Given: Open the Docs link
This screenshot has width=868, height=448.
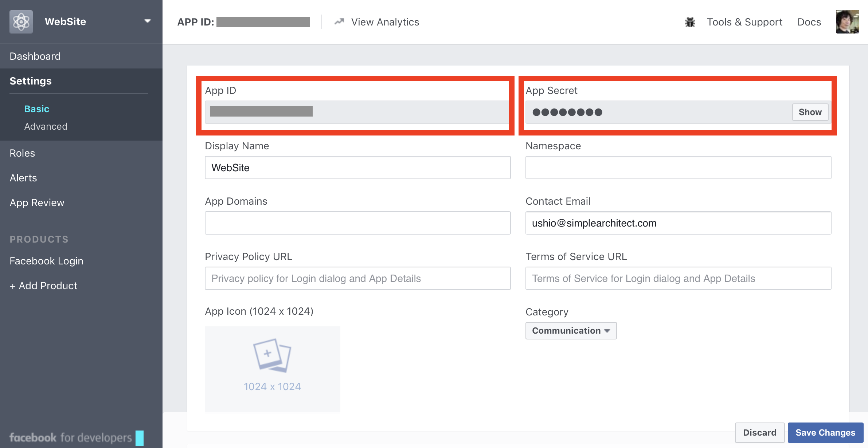Looking at the screenshot, I should click(809, 22).
